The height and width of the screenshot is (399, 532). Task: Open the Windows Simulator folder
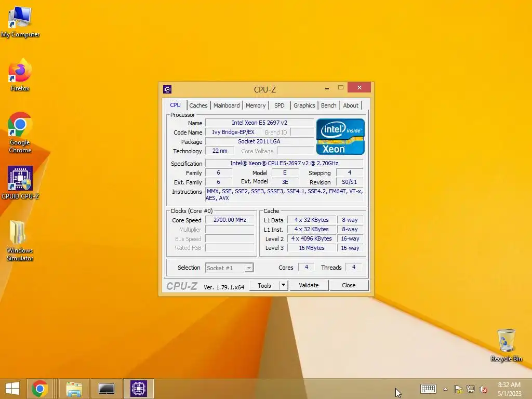click(20, 240)
